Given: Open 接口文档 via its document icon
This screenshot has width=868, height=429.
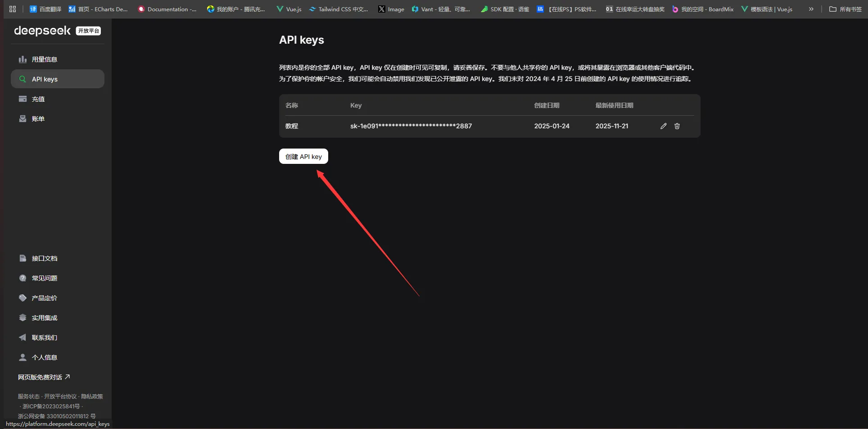Looking at the screenshot, I should coord(23,258).
